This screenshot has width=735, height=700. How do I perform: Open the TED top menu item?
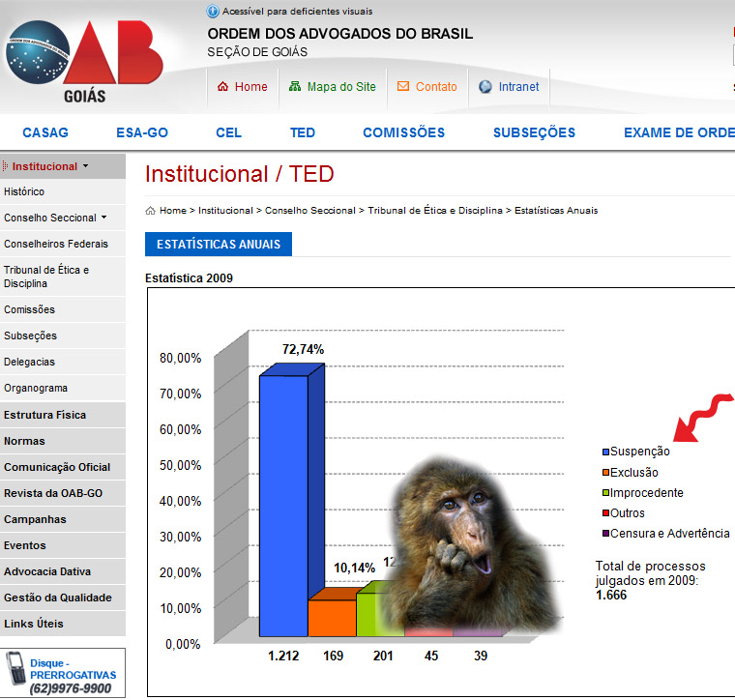[x=303, y=132]
